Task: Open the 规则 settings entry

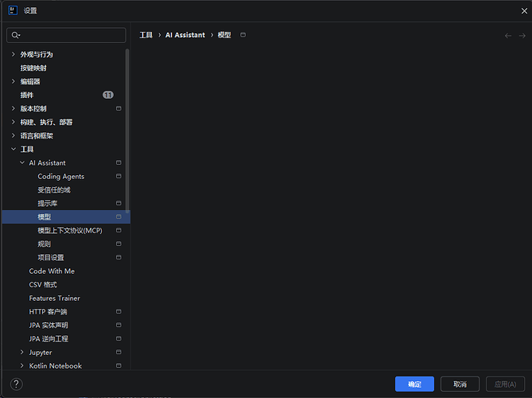Action: pos(44,244)
